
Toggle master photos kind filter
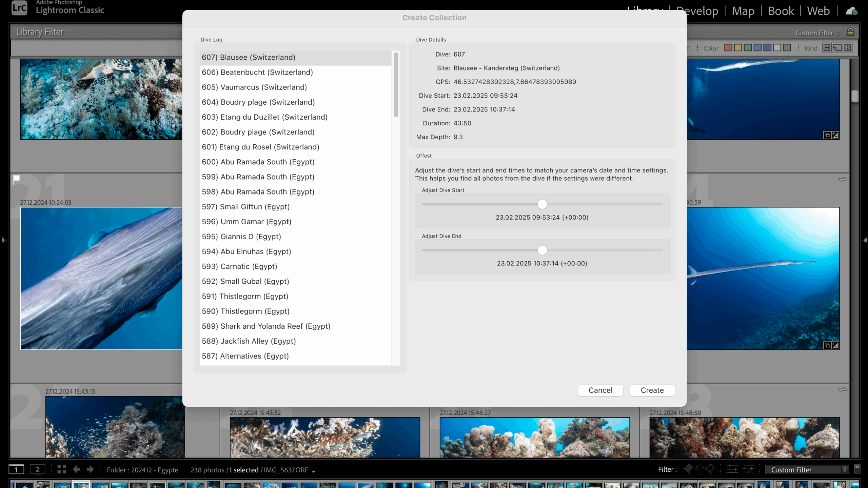click(x=827, y=48)
